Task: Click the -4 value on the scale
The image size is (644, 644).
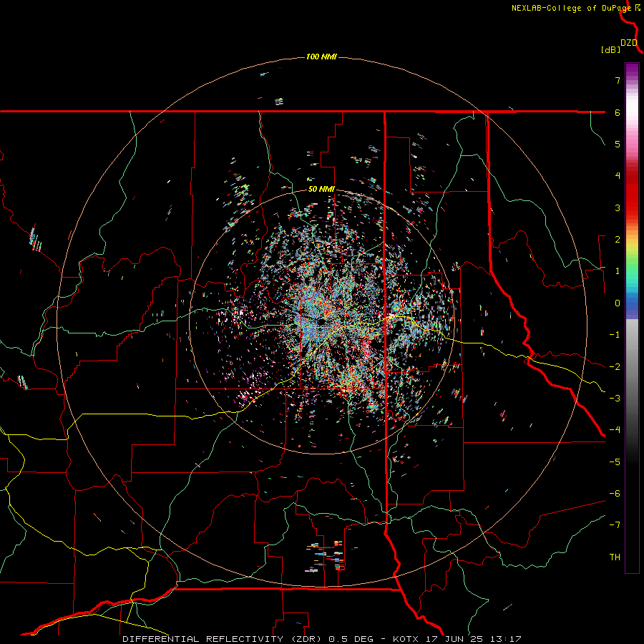Action: [x=615, y=430]
